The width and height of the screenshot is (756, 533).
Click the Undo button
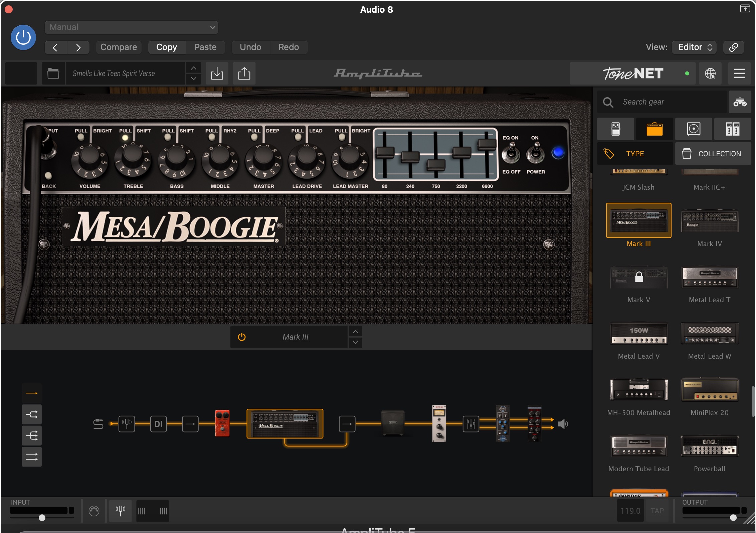tap(250, 47)
